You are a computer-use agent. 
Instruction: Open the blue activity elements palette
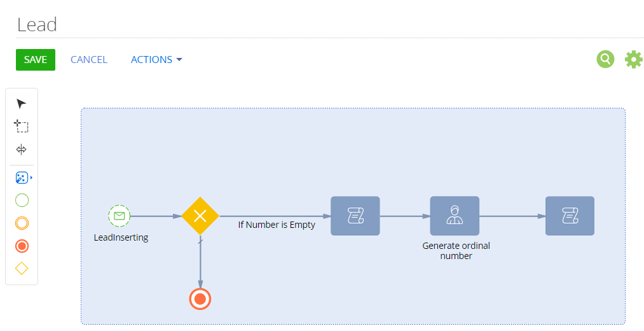(22, 178)
